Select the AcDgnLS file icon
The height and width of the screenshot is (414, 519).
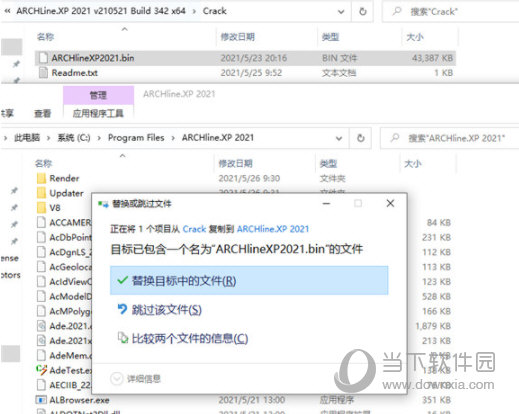[x=41, y=252]
